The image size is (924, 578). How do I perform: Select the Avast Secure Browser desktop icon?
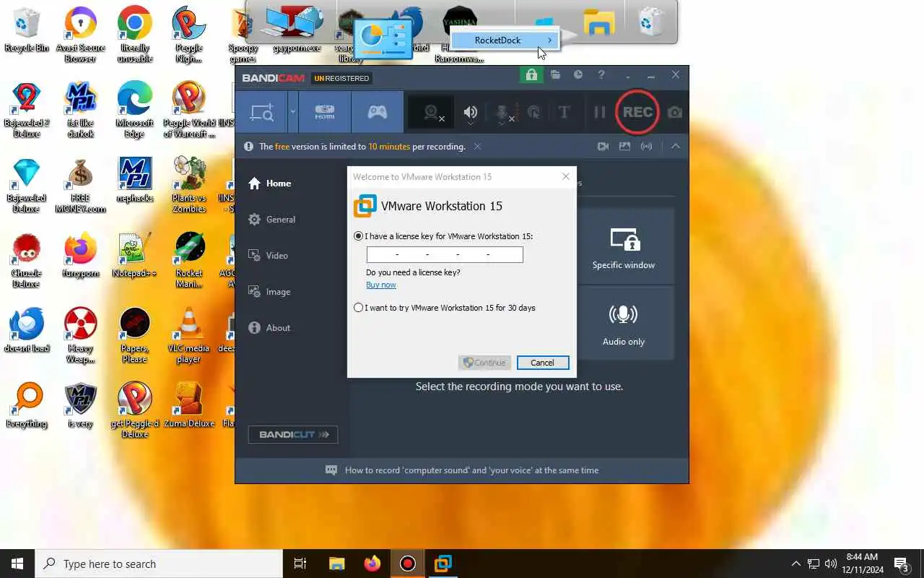[x=80, y=34]
